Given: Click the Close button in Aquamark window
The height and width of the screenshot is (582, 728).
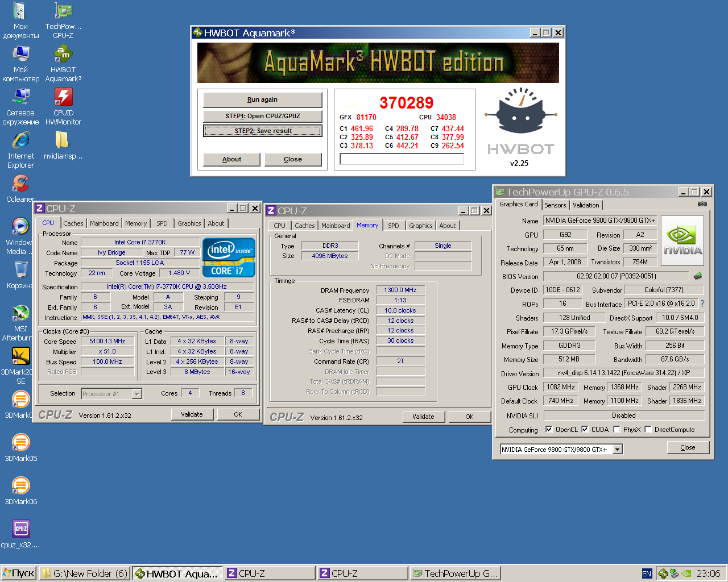Looking at the screenshot, I should click(293, 159).
